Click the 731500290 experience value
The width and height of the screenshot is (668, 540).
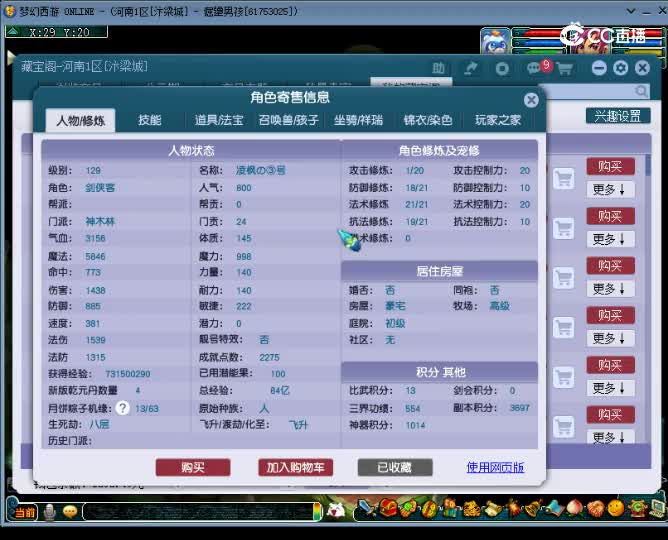click(x=128, y=374)
